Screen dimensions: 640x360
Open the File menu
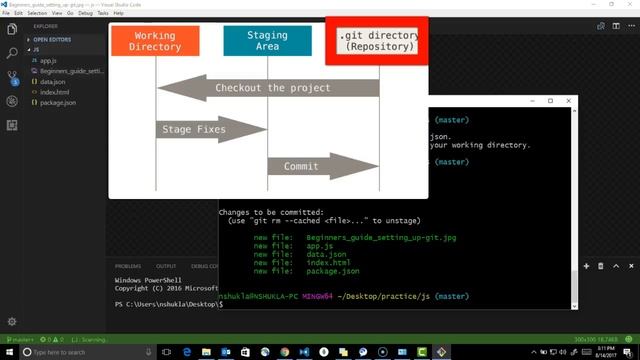[x=6, y=13]
